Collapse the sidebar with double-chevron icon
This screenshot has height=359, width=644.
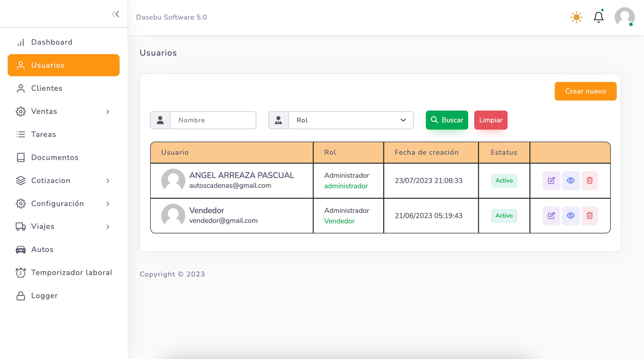[115, 14]
